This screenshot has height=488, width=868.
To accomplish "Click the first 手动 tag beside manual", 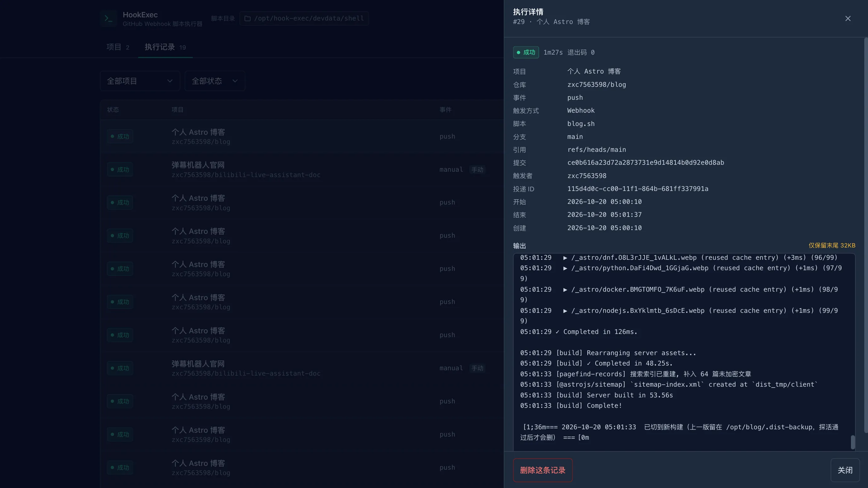I will click(x=477, y=170).
